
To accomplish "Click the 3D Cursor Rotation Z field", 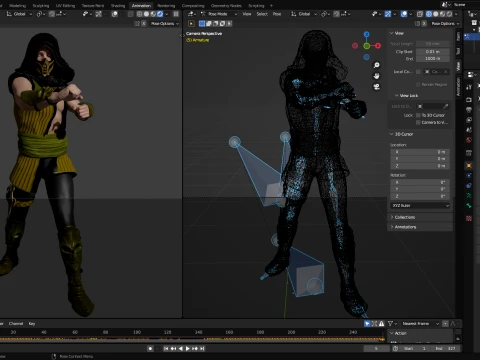I will pos(420,196).
